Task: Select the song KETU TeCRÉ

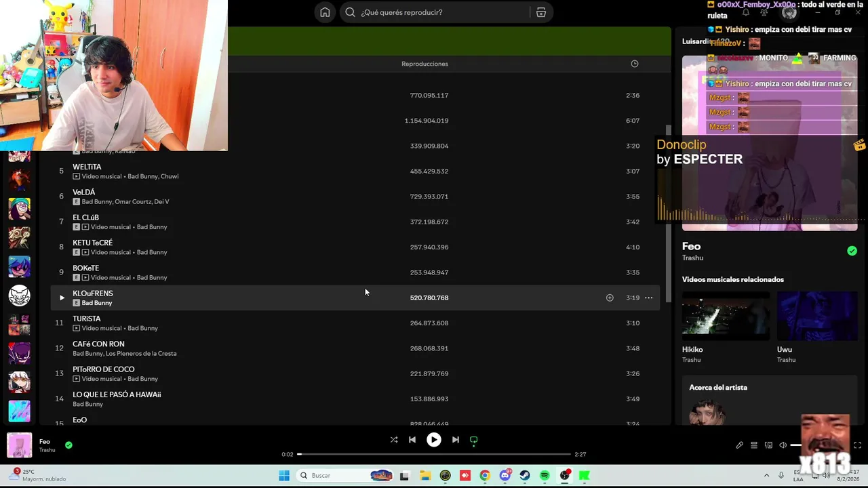Action: [92, 243]
